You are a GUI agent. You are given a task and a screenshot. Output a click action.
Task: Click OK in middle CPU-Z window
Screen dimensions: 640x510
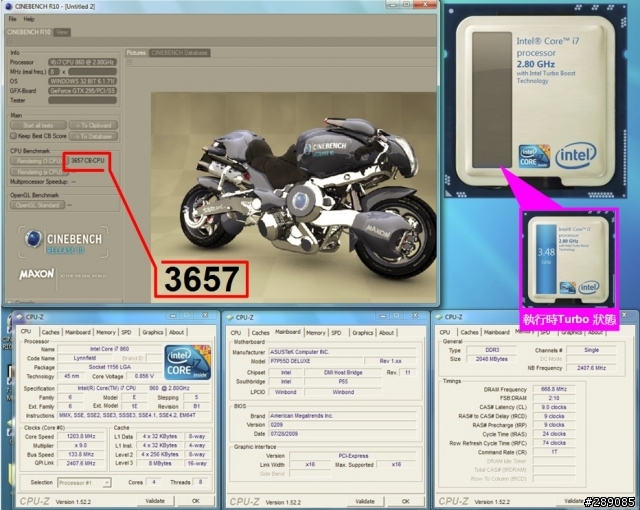coord(406,501)
